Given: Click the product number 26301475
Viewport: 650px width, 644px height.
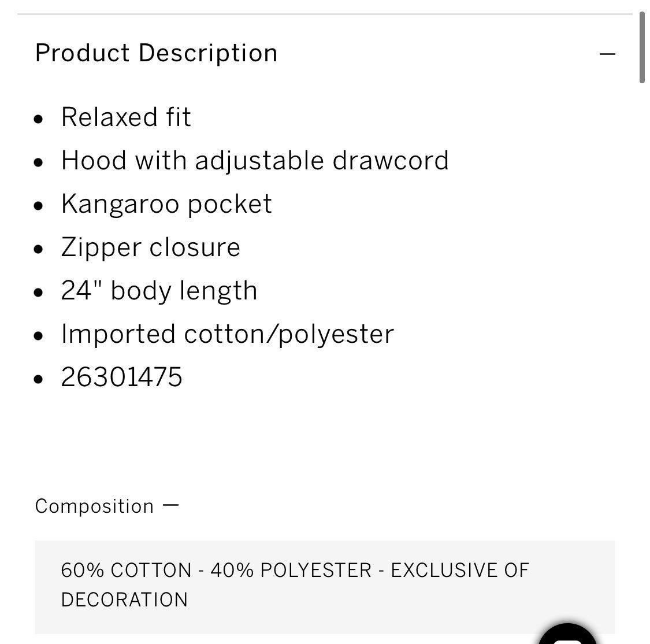Looking at the screenshot, I should (x=121, y=377).
